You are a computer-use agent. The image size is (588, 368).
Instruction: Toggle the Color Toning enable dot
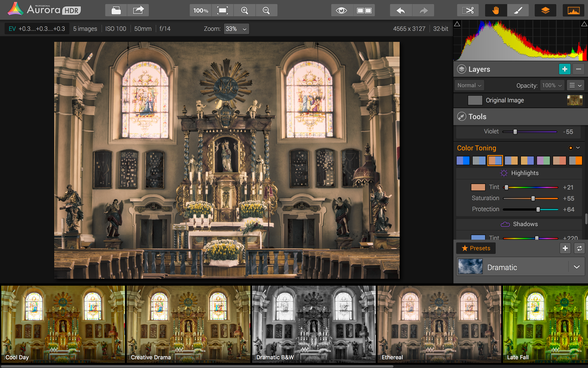click(571, 148)
